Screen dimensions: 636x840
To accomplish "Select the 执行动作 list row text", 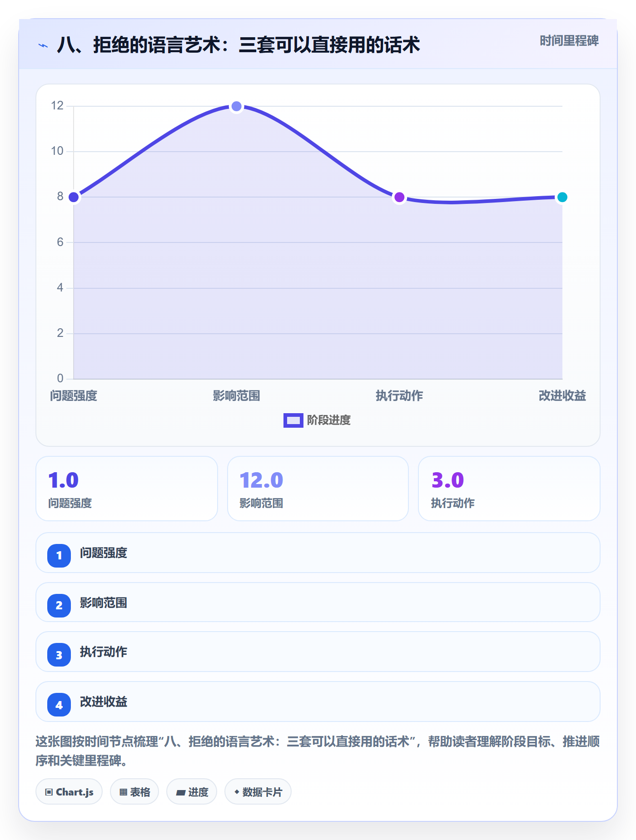I will [104, 652].
